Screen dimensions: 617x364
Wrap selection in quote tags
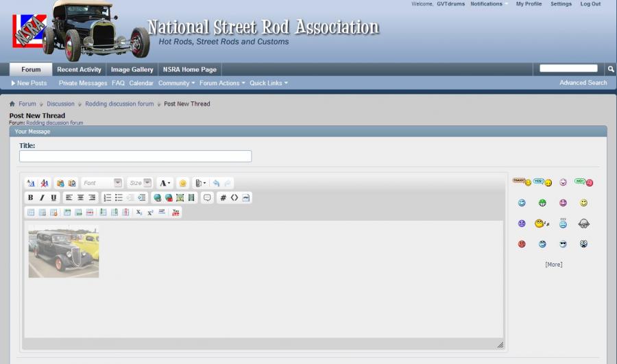click(207, 197)
